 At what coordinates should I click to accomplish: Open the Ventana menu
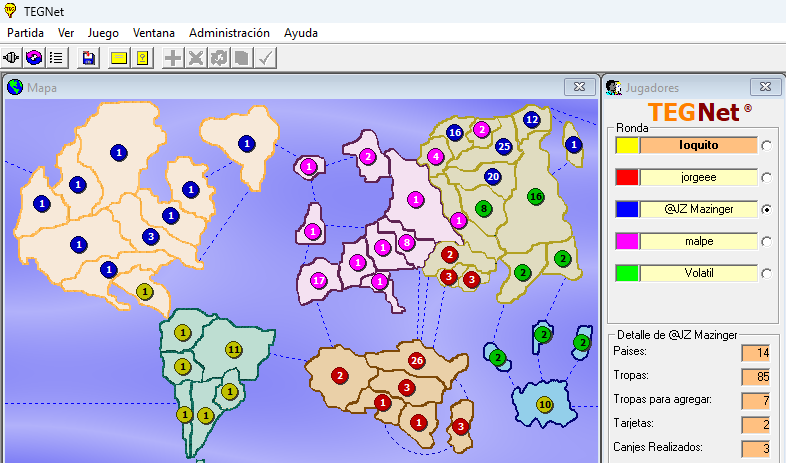154,33
